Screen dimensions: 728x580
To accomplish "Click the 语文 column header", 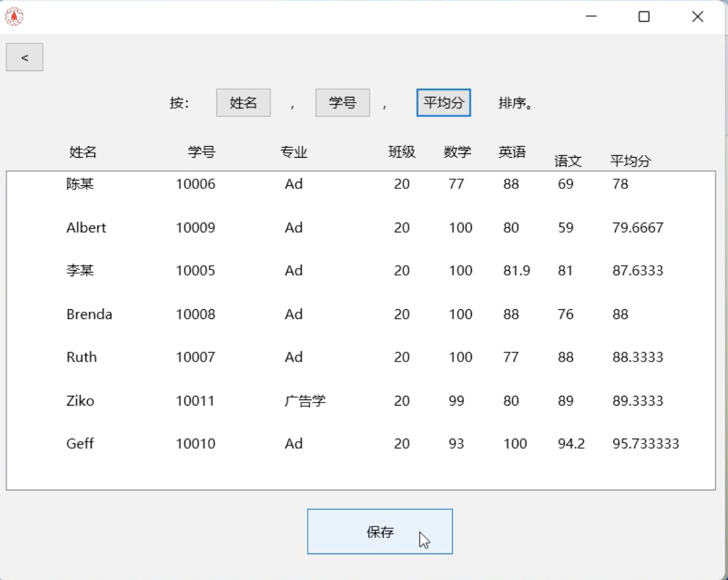I will 566,161.
